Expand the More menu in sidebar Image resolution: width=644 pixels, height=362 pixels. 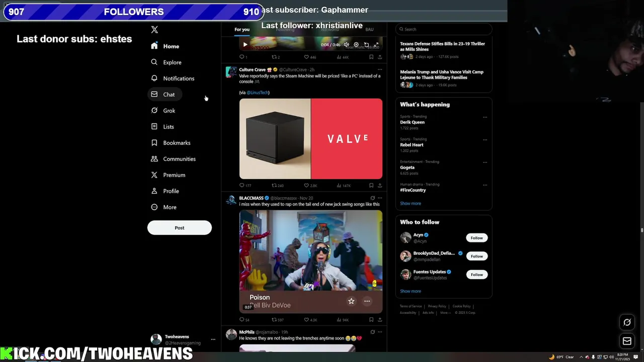click(x=164, y=207)
